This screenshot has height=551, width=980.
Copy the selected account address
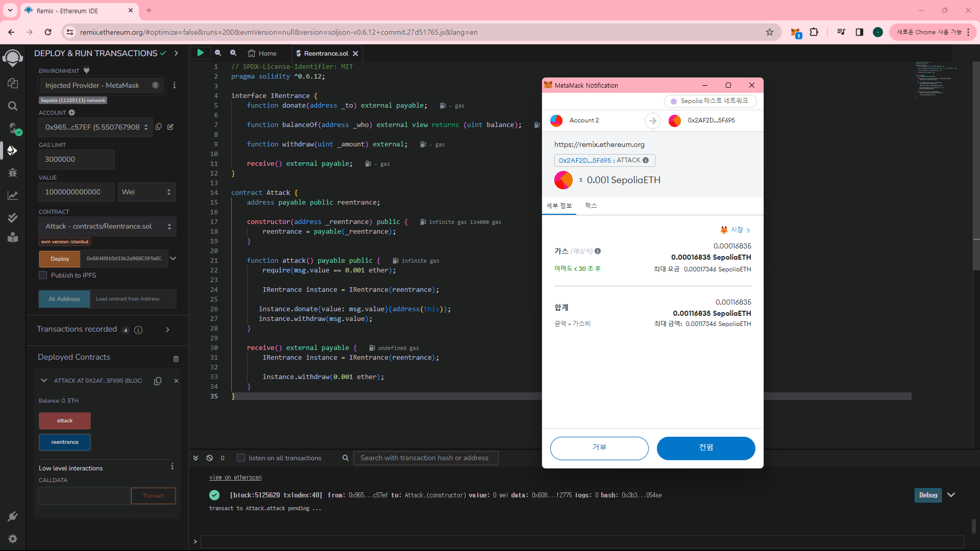(x=159, y=127)
